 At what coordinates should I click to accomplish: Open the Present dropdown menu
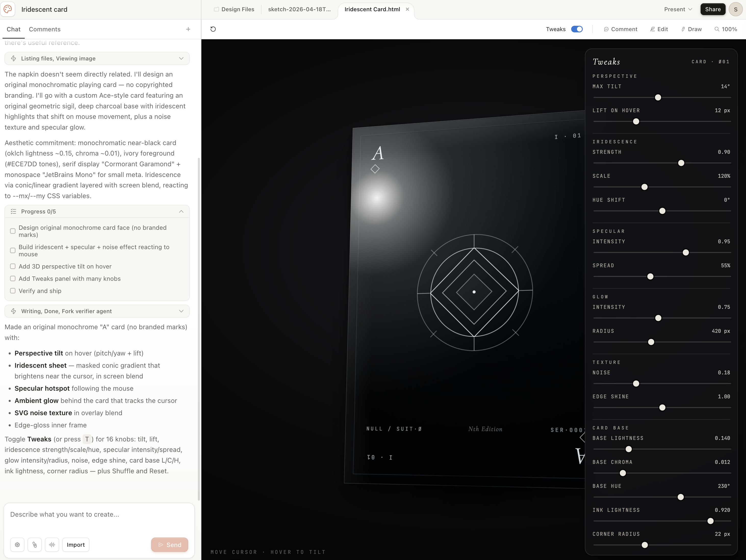pyautogui.click(x=678, y=9)
